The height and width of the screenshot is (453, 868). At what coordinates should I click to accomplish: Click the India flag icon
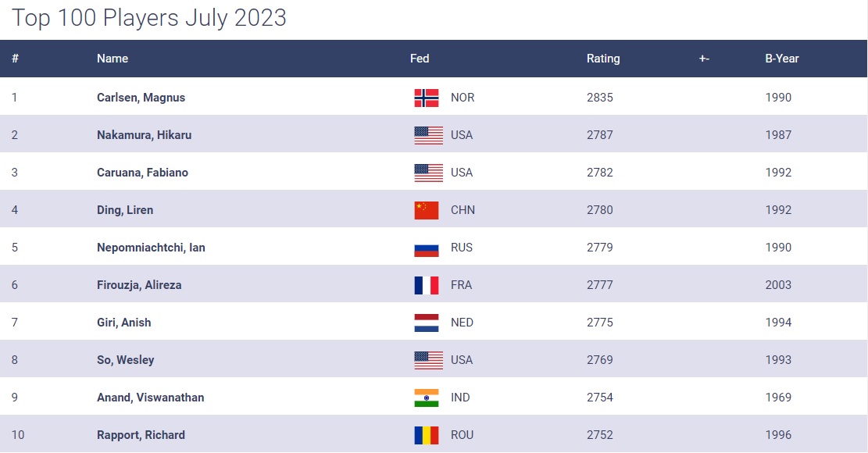(428, 398)
